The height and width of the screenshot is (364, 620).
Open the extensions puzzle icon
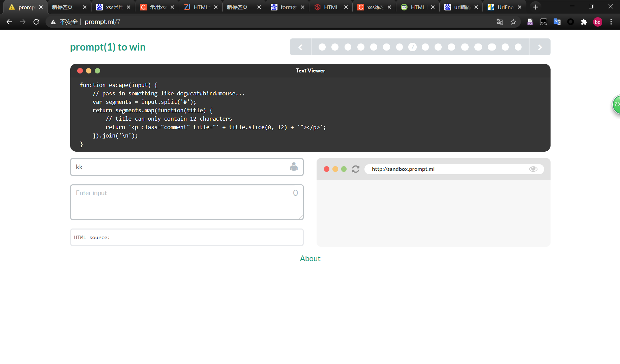[584, 22]
